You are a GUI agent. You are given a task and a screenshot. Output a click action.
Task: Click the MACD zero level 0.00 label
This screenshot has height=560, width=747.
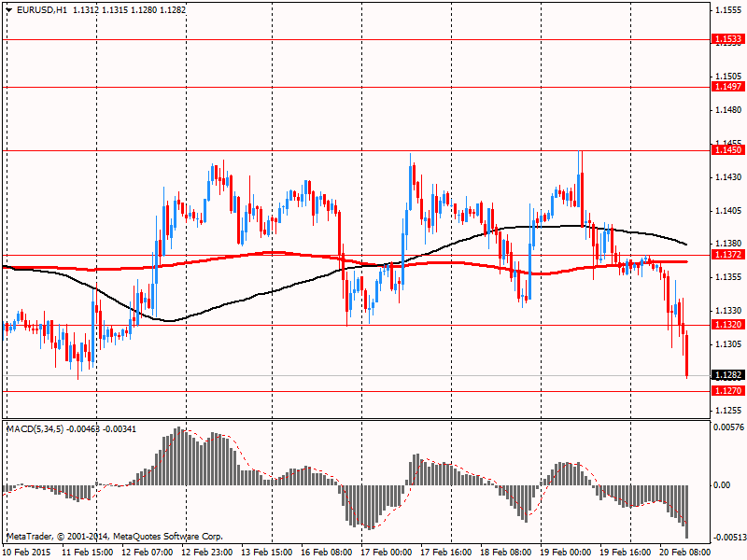pos(722,484)
